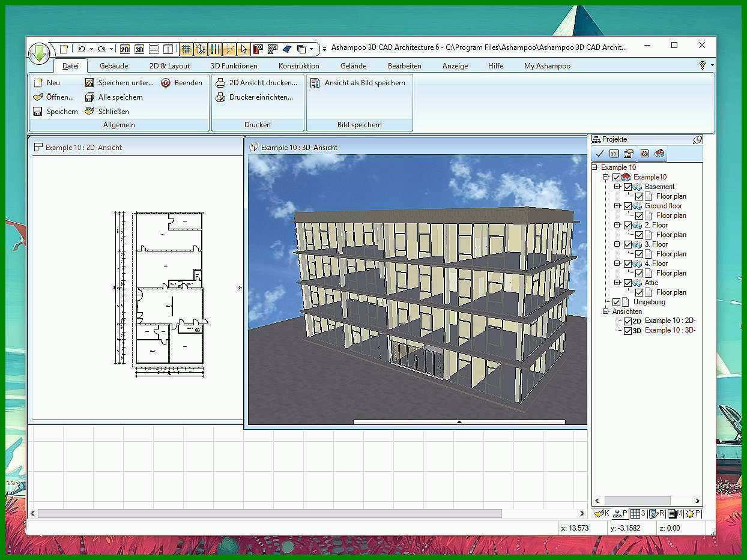Toggle the vertical guide lines icon
Image resolution: width=747 pixels, height=560 pixels.
[x=215, y=49]
